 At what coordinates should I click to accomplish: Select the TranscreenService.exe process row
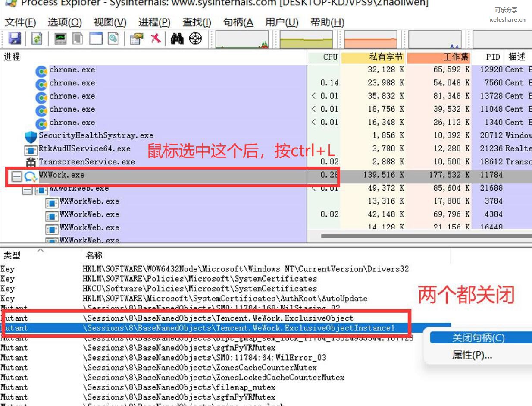click(x=266, y=162)
